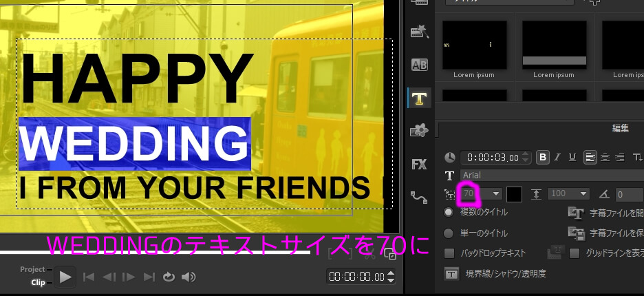Play the clip in preview
The width and height of the screenshot is (644, 296).
click(x=65, y=277)
